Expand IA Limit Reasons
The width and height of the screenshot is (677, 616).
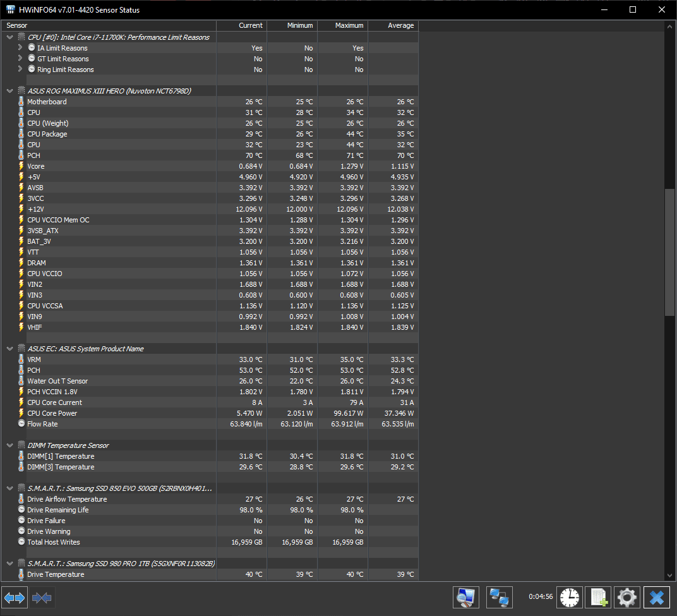pos(20,47)
